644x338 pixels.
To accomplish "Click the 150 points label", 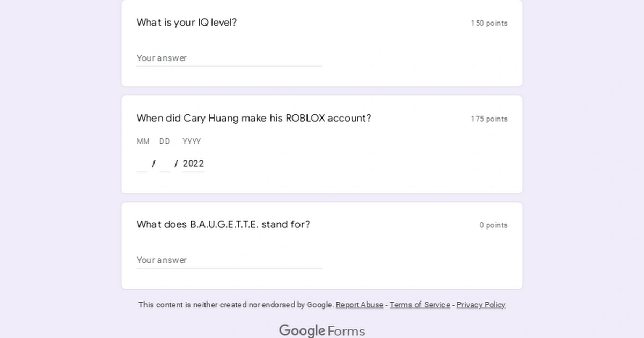I will coord(489,23).
